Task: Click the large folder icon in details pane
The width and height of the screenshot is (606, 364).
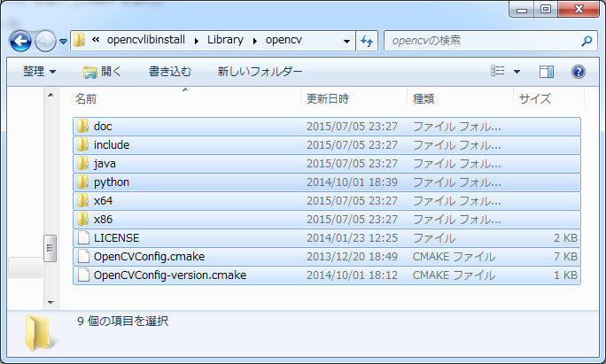Action: [x=39, y=333]
